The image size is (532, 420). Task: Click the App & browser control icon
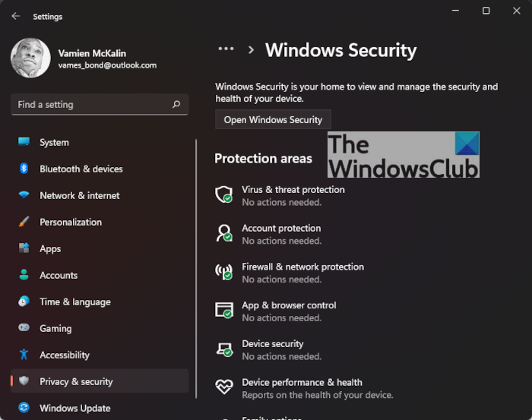[224, 311]
